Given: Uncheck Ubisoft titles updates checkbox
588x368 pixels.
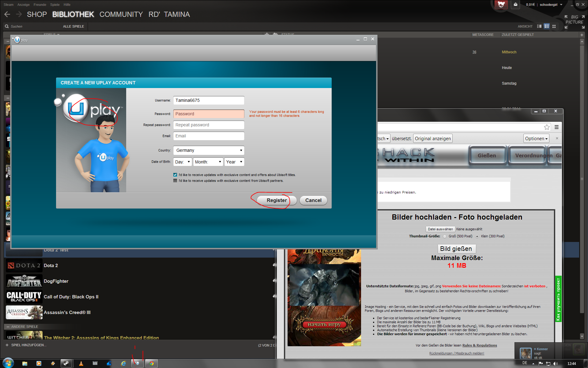Looking at the screenshot, I should tap(175, 175).
